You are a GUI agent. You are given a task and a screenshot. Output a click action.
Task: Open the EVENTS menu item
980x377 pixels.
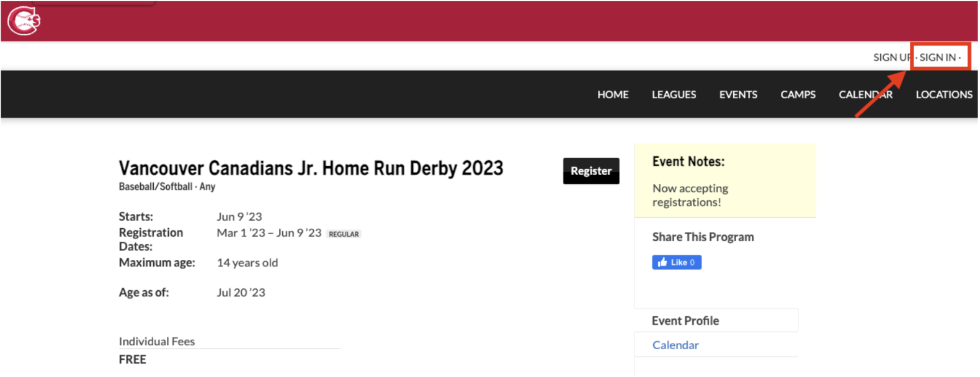pyautogui.click(x=738, y=94)
